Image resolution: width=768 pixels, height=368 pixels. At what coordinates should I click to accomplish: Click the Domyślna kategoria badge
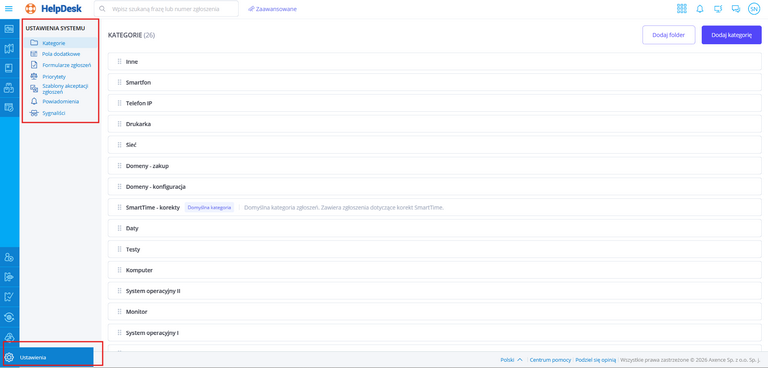(209, 207)
